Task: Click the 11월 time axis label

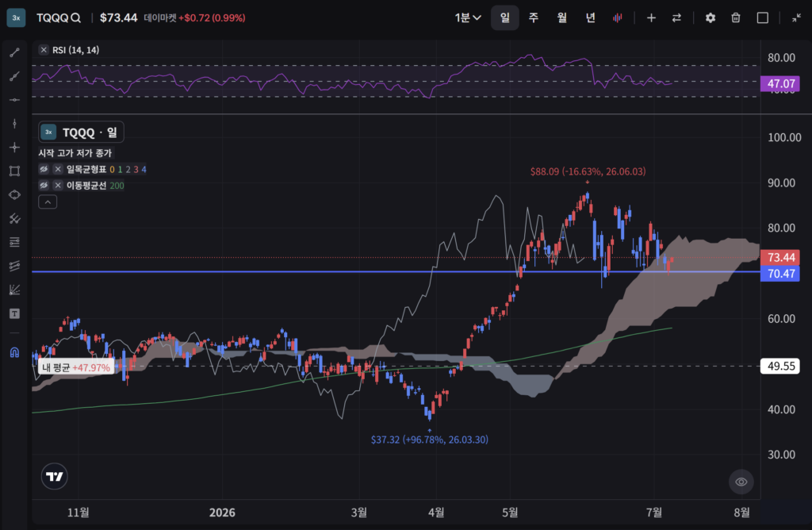Action: 79,513
